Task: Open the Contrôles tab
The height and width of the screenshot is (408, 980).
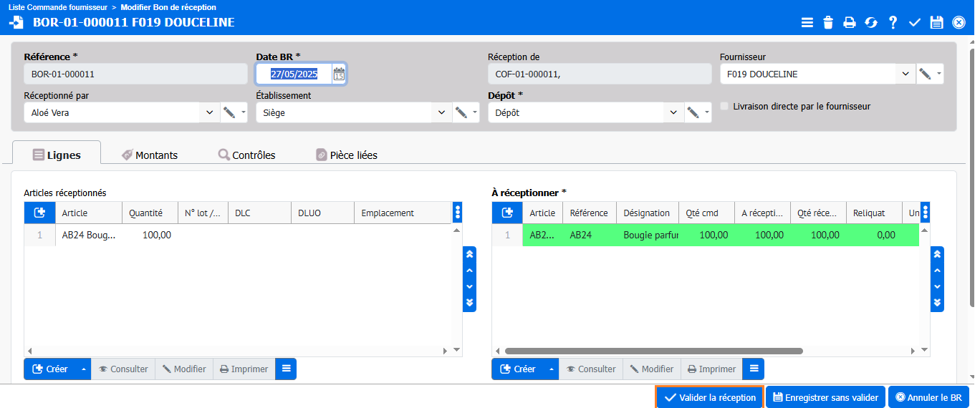Action: pyautogui.click(x=247, y=155)
